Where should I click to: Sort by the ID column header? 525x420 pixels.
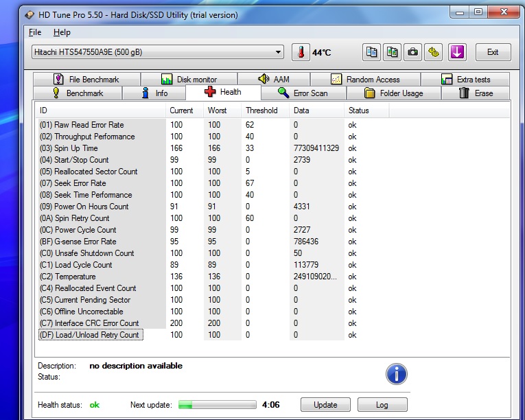pos(100,110)
